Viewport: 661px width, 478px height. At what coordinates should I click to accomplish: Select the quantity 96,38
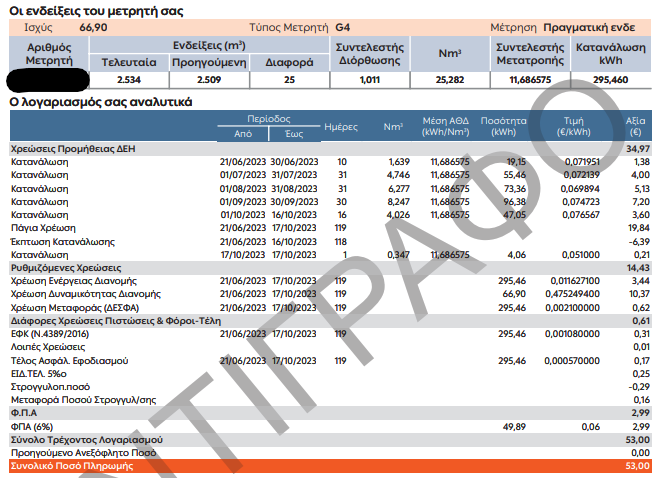point(514,202)
